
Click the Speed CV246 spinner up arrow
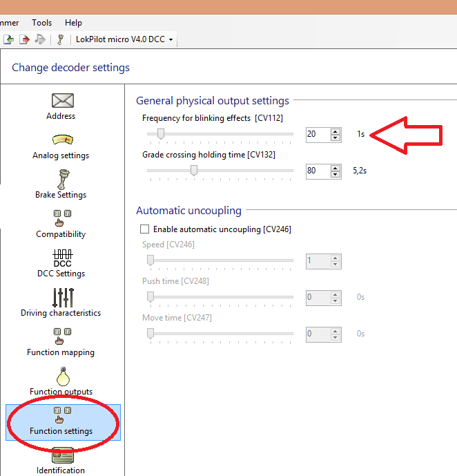(335, 258)
